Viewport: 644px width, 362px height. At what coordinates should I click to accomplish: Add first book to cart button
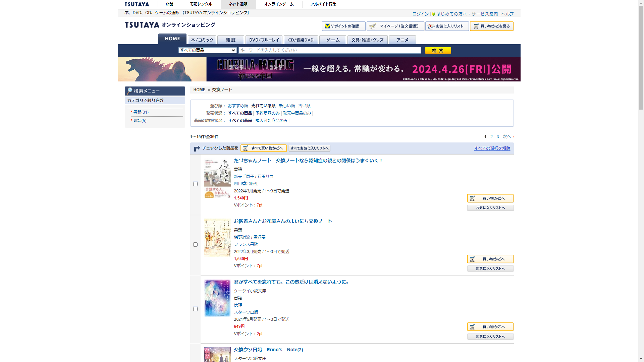[x=490, y=198]
